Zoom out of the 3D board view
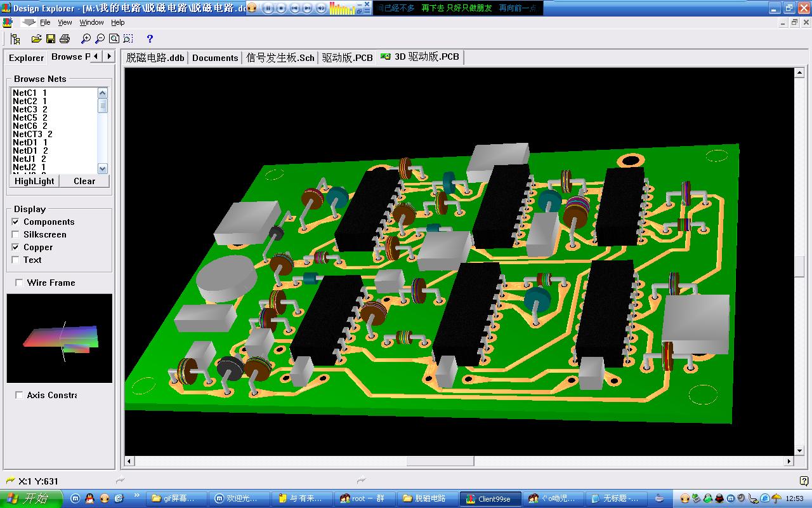 pyautogui.click(x=100, y=39)
